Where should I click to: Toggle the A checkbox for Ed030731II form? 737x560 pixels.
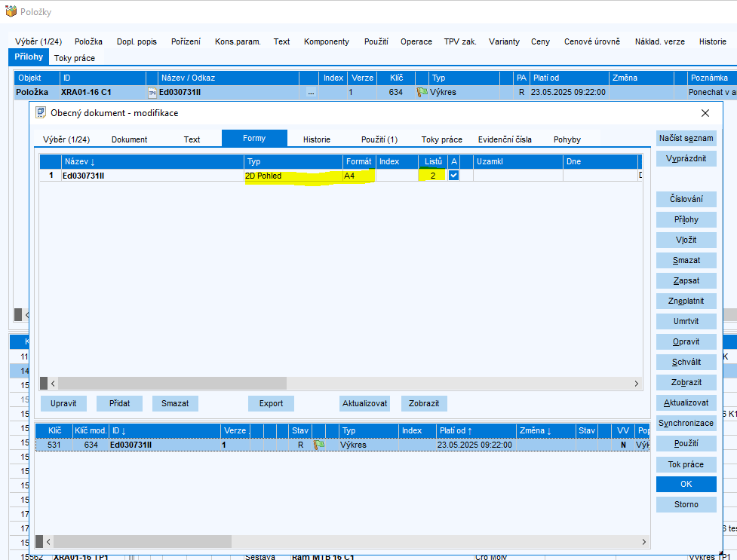coord(453,175)
